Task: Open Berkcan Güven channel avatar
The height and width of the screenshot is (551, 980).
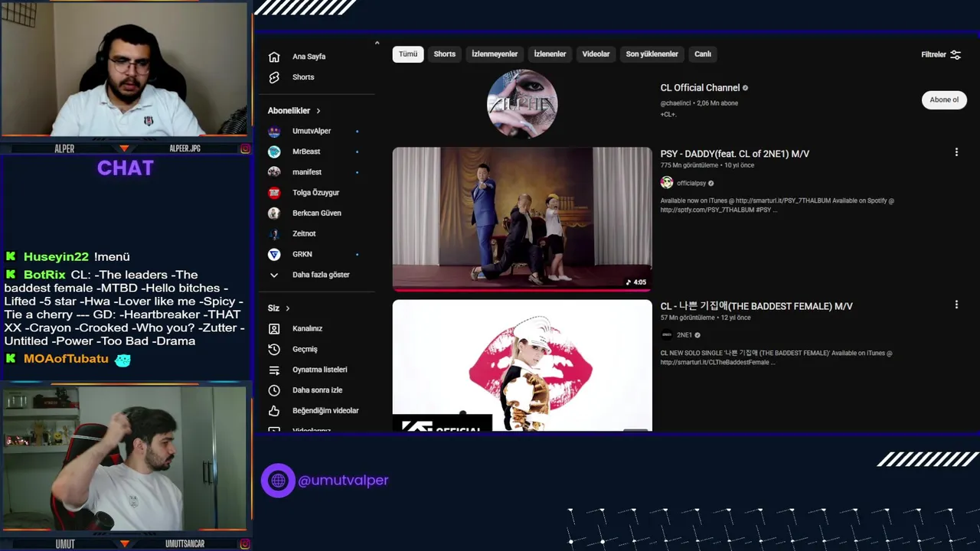Action: (x=274, y=214)
